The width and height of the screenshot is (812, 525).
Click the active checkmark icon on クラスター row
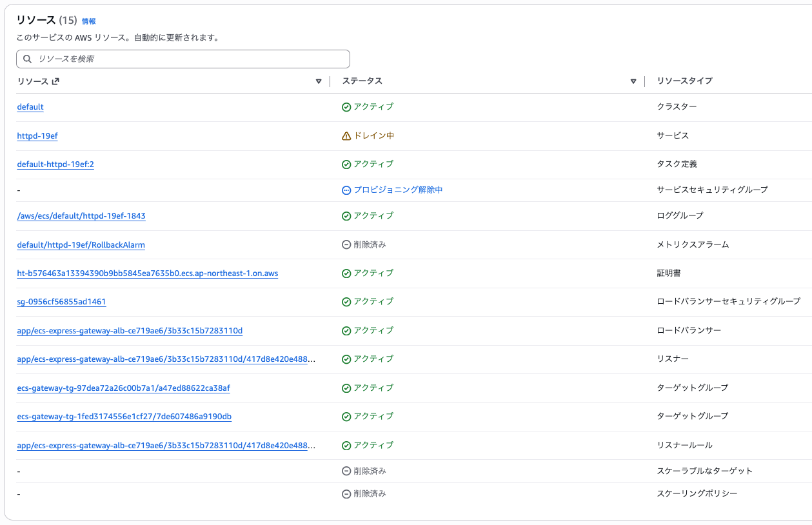point(346,107)
